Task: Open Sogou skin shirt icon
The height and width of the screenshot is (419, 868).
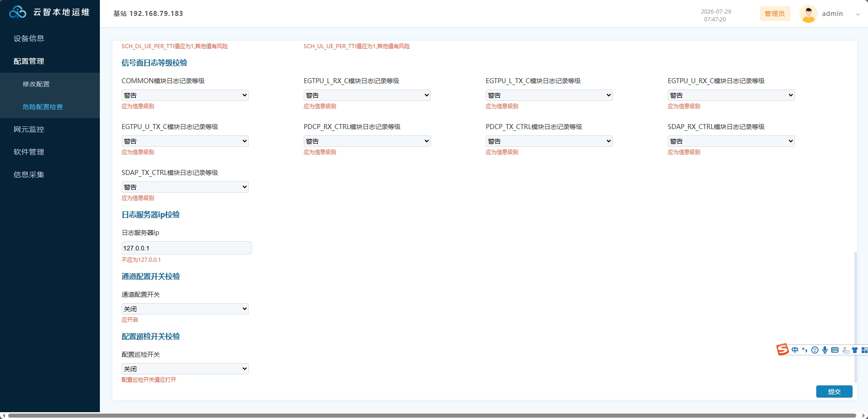Action: coord(855,350)
